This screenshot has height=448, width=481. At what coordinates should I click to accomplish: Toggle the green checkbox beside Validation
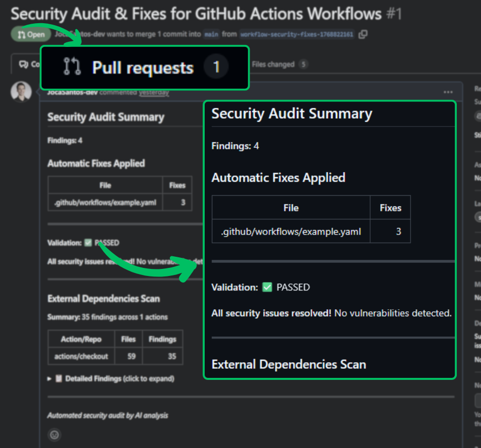(88, 242)
